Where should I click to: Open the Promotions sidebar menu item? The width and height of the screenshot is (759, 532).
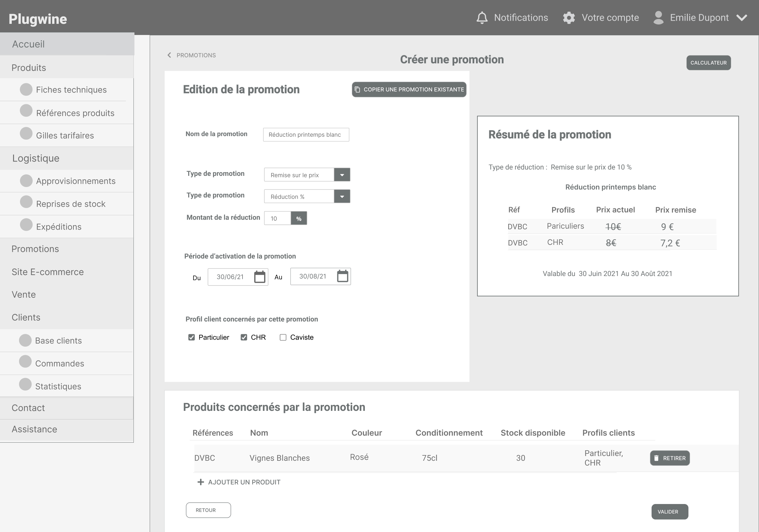coord(35,249)
